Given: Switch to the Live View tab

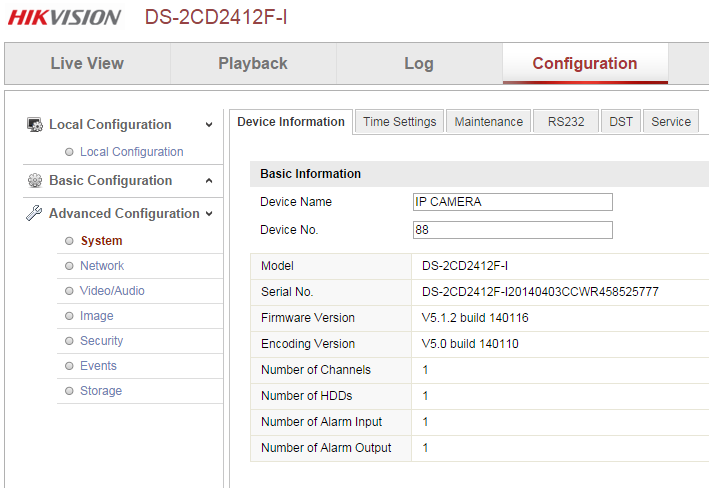Looking at the screenshot, I should 87,63.
